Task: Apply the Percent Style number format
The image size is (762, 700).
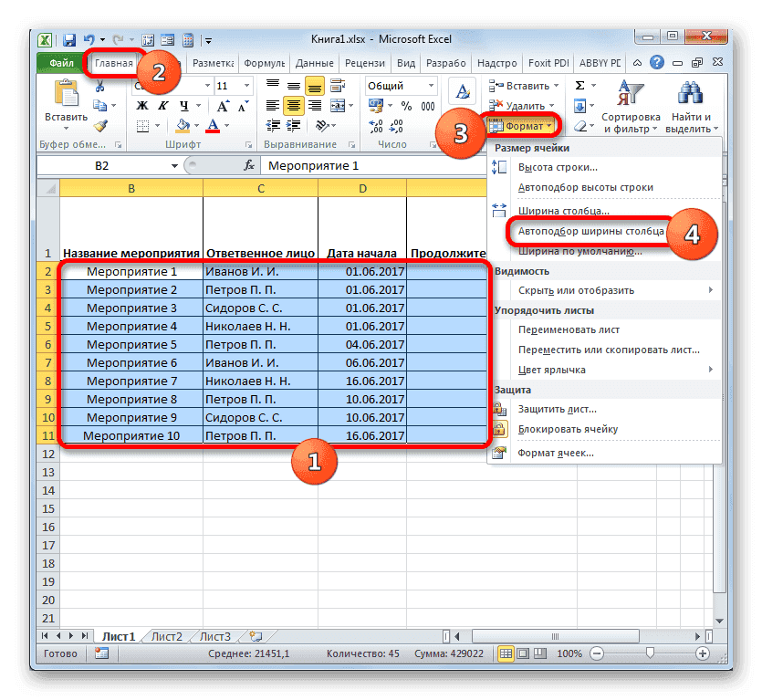Action: click(x=408, y=105)
